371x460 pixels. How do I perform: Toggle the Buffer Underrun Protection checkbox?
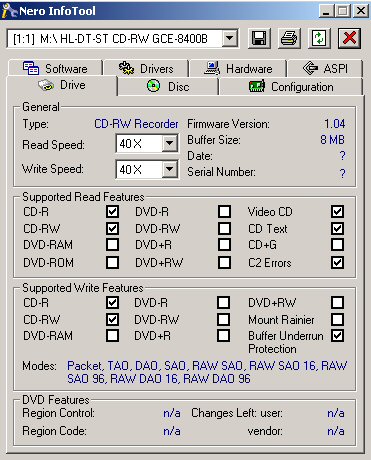pos(337,336)
